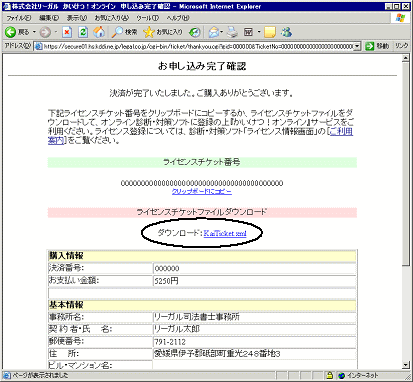The image size is (413, 382).
Task: Click the ビル・マンション名 label cell
Action: [x=100, y=365]
